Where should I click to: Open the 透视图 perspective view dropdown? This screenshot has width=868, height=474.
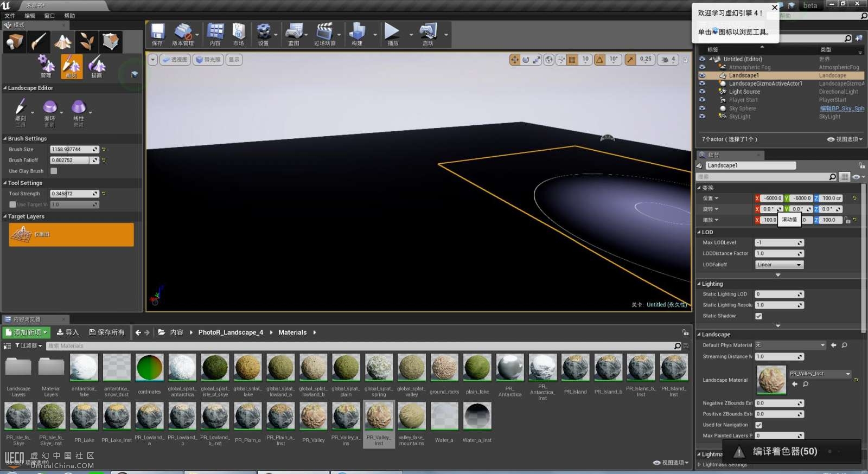[175, 60]
